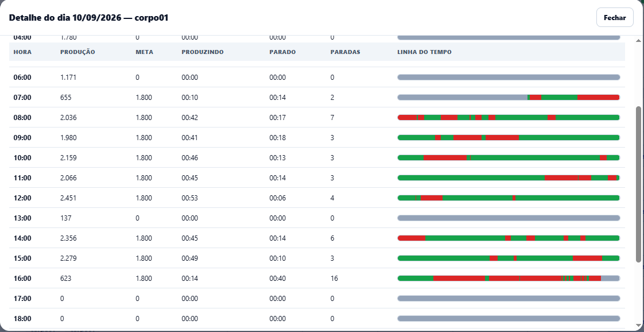The image size is (644, 332).
Task: Click the 18:00 timeline bar
Action: click(509, 319)
